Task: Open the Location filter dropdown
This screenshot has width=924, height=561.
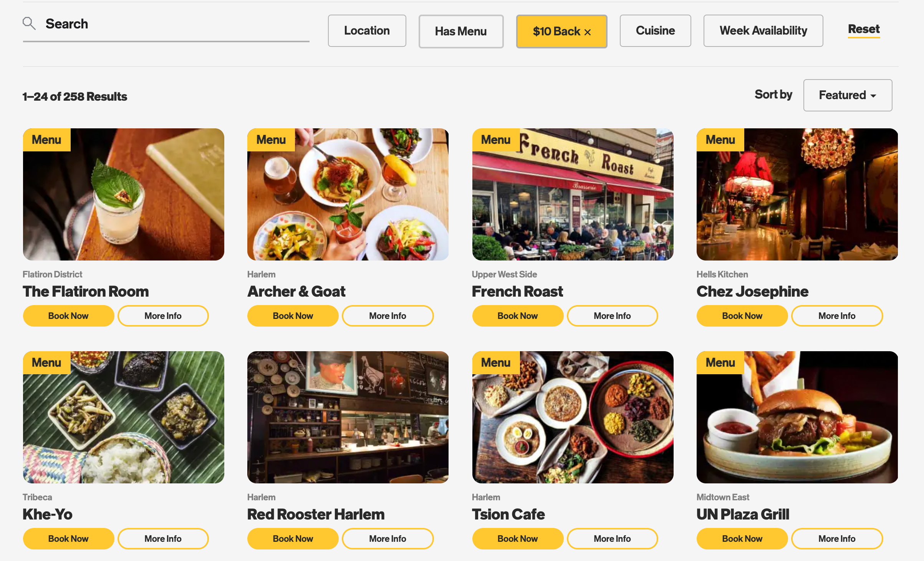Action: (367, 31)
